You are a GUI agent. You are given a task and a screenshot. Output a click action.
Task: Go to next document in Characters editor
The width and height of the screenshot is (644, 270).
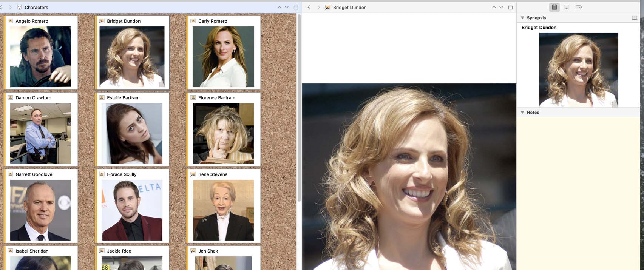[287, 7]
